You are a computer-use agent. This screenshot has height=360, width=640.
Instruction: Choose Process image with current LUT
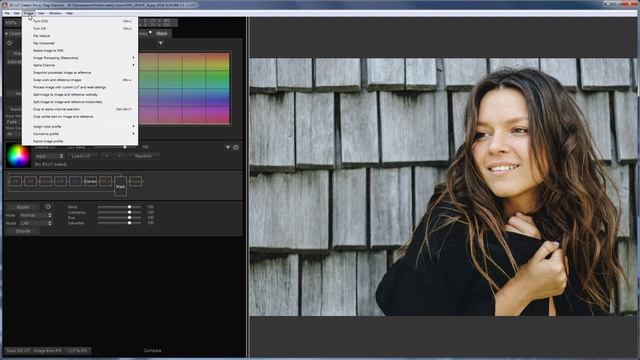click(80, 87)
